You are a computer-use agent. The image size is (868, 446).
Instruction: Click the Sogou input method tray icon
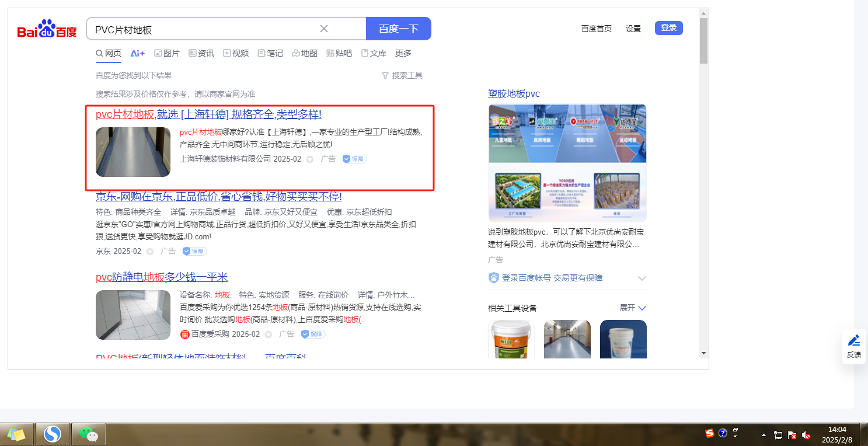710,433
